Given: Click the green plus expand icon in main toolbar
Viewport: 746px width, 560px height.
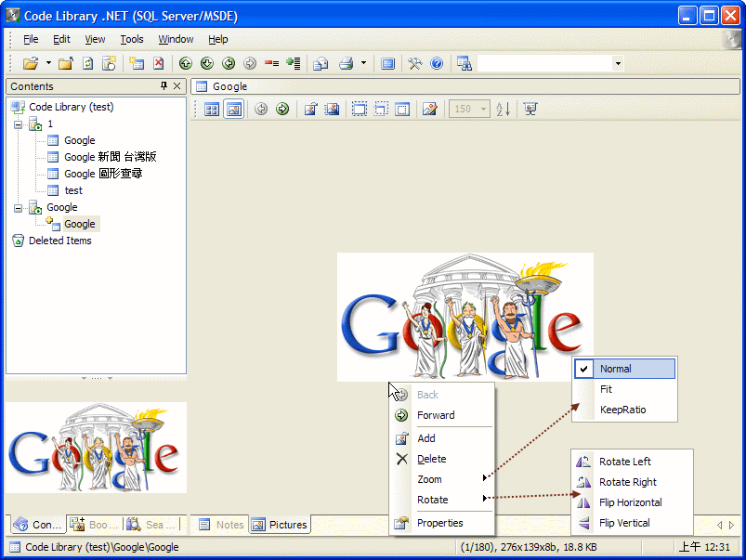Looking at the screenshot, I should pyautogui.click(x=294, y=63).
